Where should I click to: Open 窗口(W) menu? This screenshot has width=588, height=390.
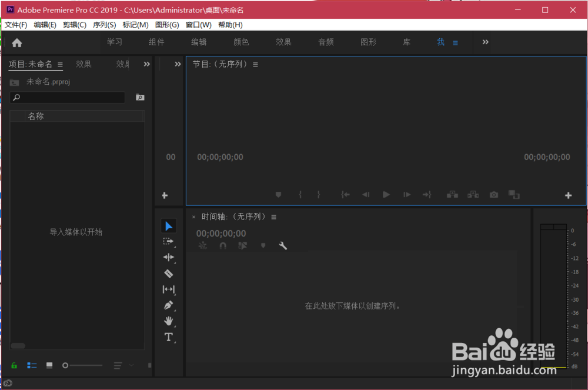click(x=198, y=25)
